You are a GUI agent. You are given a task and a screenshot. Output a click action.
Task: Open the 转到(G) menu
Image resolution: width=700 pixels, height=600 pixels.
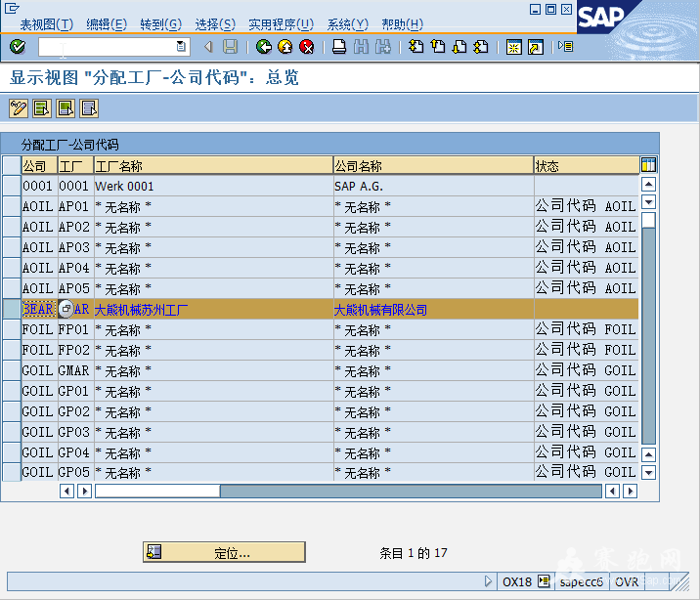(160, 24)
